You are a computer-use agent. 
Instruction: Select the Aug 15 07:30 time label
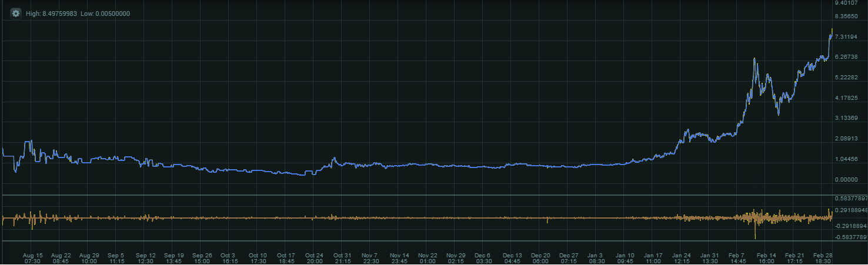(x=32, y=259)
